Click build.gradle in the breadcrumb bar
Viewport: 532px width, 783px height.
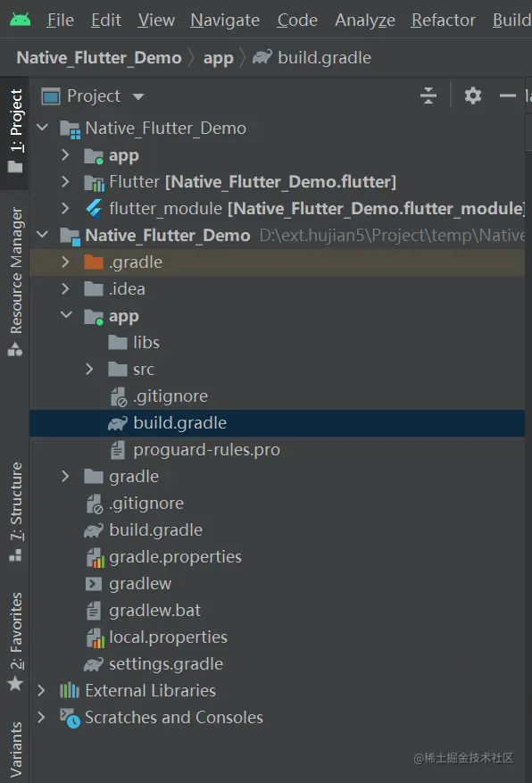(x=324, y=57)
